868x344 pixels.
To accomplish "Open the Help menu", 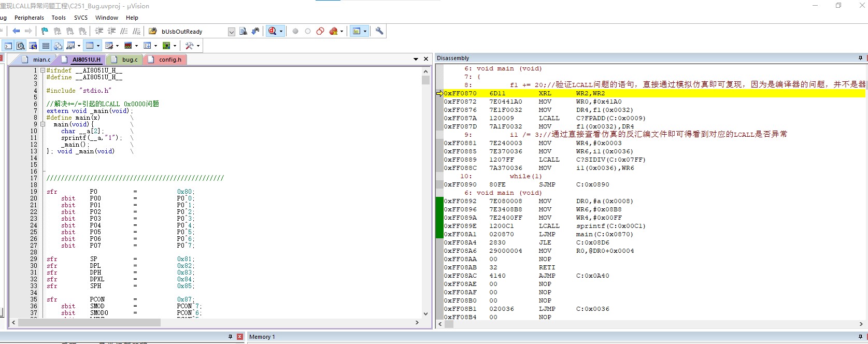I will coord(132,18).
